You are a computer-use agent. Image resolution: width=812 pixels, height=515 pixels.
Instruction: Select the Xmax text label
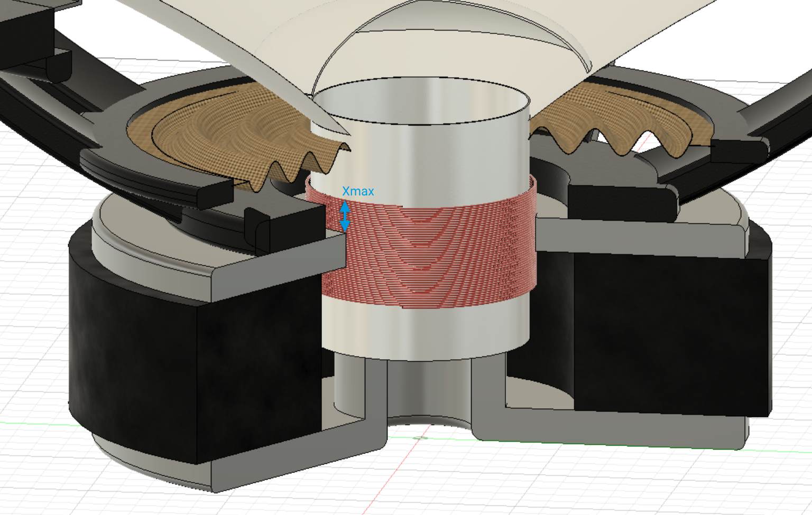point(358,191)
